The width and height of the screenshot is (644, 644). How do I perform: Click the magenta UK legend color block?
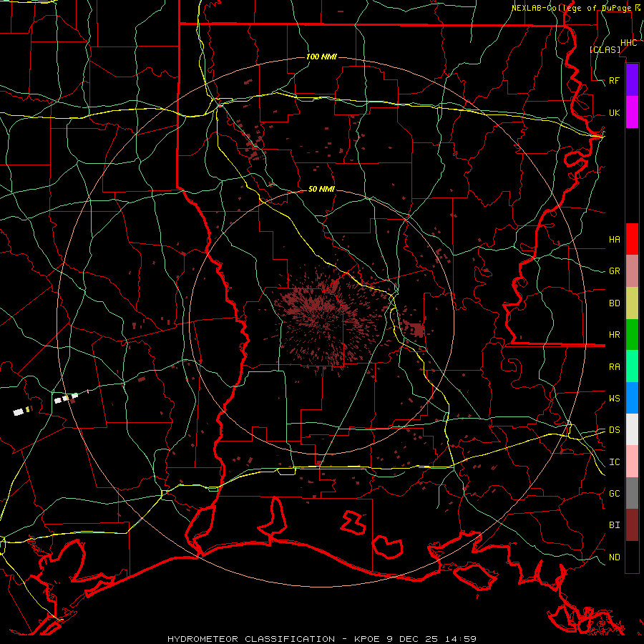click(632, 112)
